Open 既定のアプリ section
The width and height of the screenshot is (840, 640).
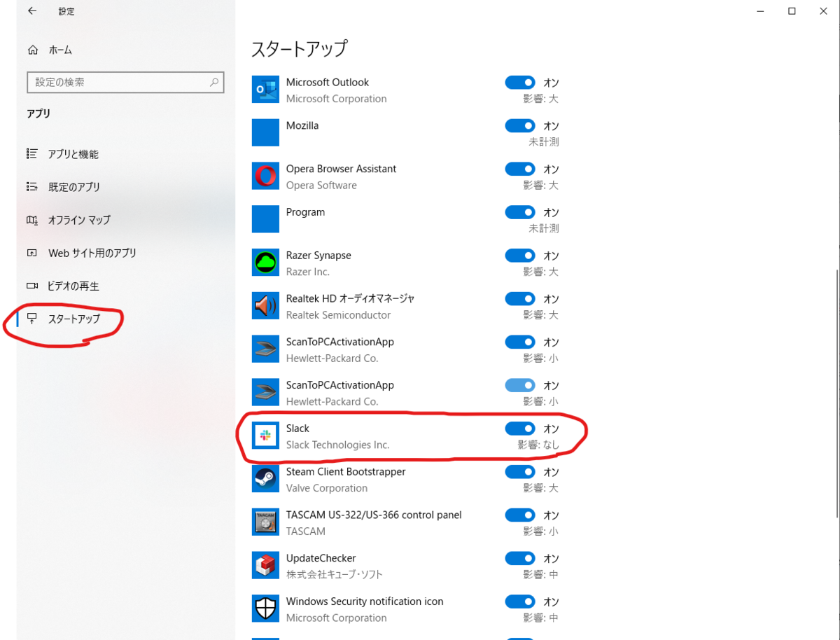pyautogui.click(x=74, y=187)
